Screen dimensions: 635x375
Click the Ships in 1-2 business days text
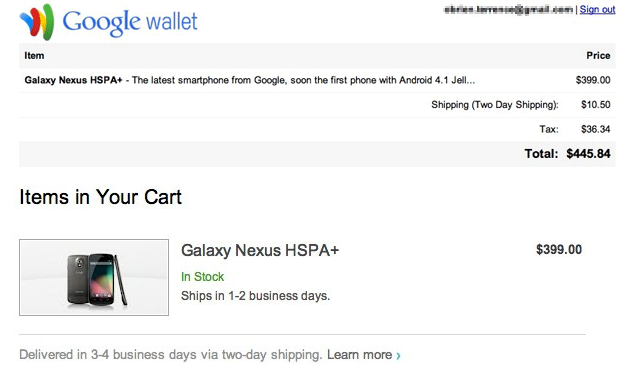[256, 296]
